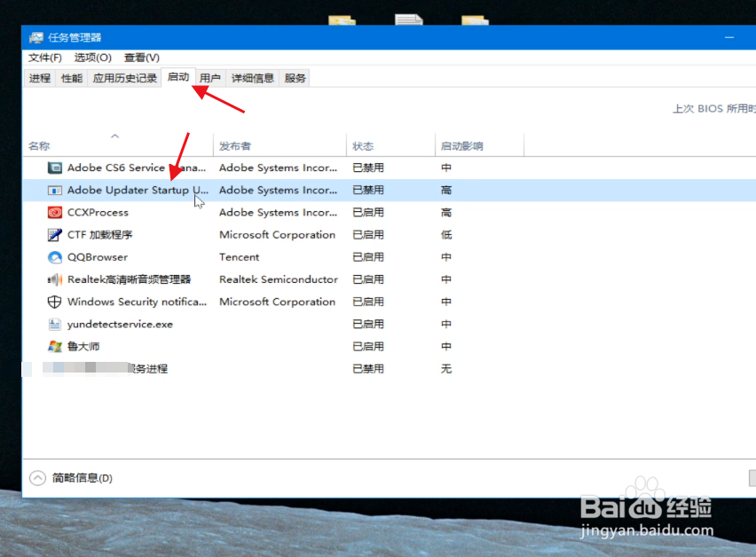Click the QQBrowser cloud icon
Viewport: 756px width, 557px height.
click(x=55, y=257)
